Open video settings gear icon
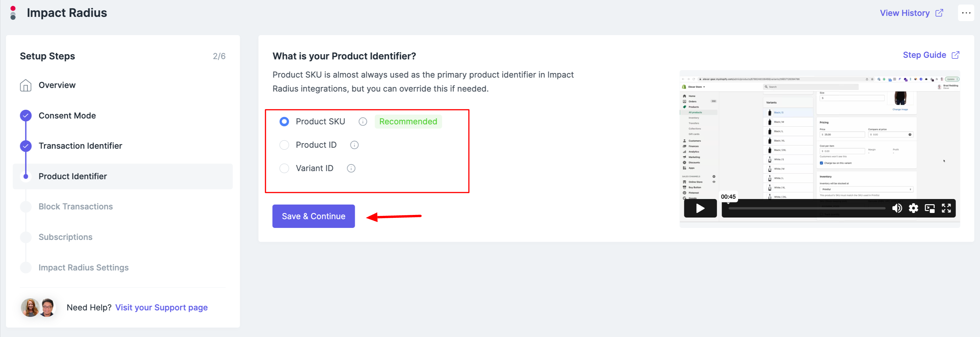 point(913,208)
